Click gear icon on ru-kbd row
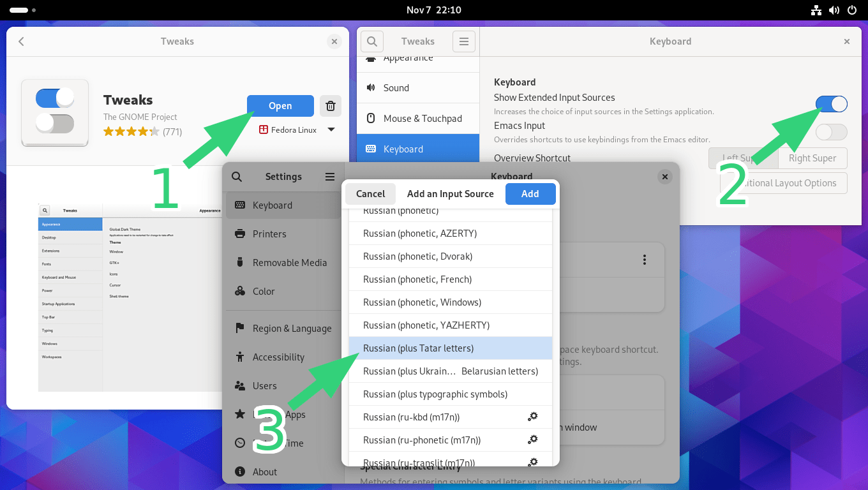Image resolution: width=868 pixels, height=490 pixels. point(532,417)
